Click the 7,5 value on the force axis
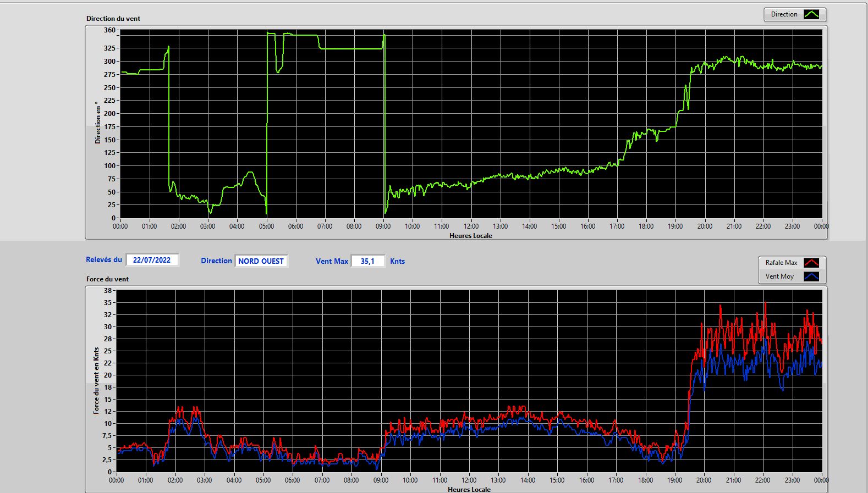This screenshot has width=868, height=493. pyautogui.click(x=107, y=436)
